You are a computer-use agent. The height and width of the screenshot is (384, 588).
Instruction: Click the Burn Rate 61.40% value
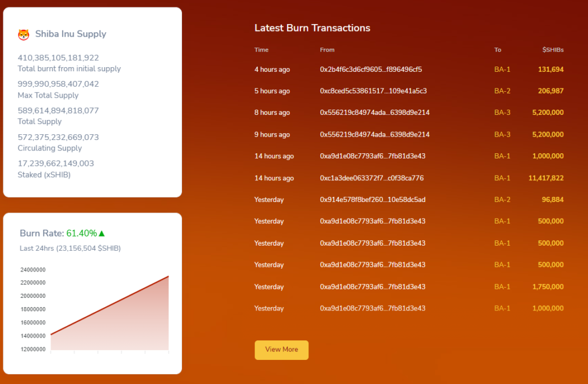point(82,233)
